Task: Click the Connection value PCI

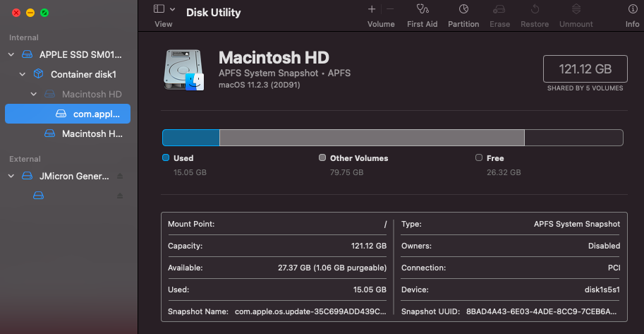Action: pyautogui.click(x=614, y=268)
